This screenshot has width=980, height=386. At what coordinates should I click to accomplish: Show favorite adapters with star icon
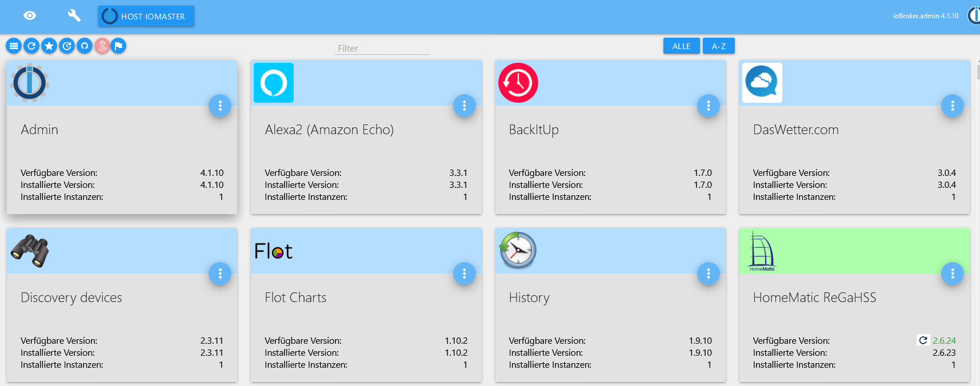point(49,46)
